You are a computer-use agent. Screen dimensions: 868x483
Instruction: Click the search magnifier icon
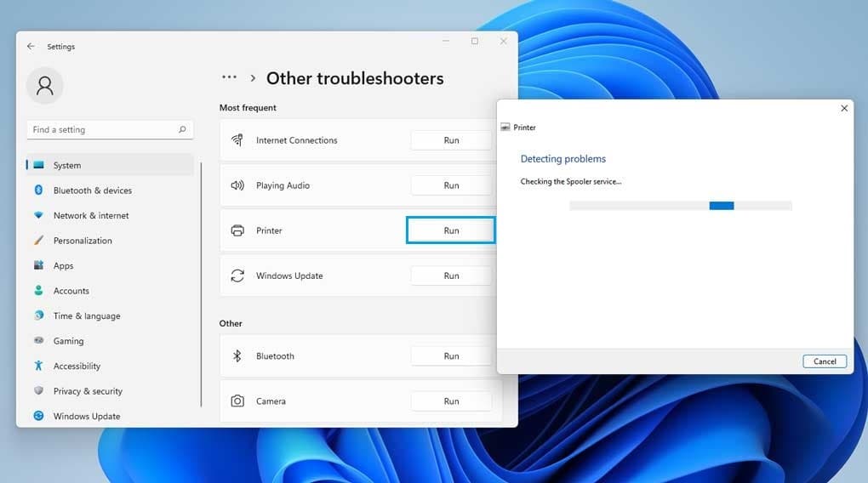pyautogui.click(x=182, y=129)
